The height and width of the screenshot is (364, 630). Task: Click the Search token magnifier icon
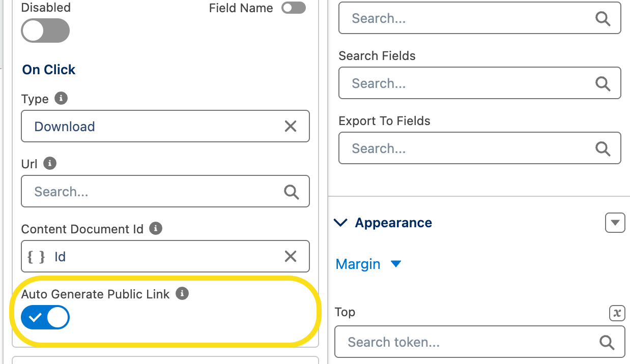[607, 342]
